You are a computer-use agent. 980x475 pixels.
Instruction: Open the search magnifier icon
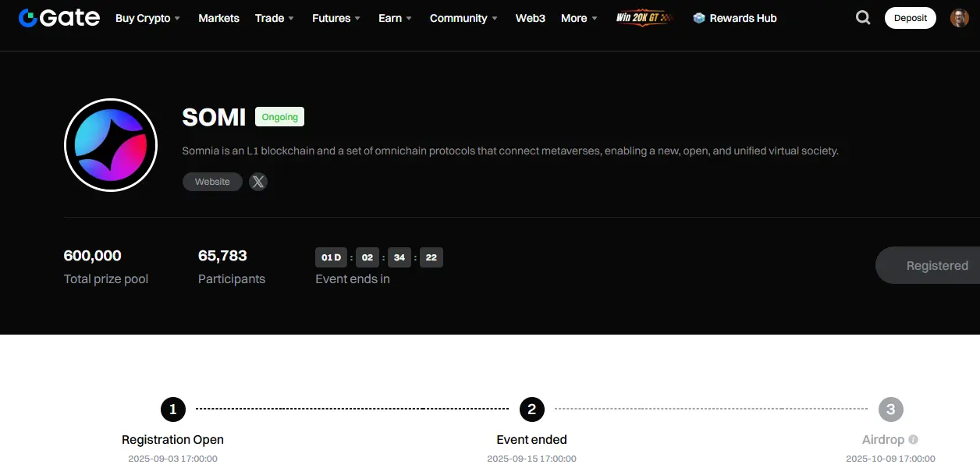pyautogui.click(x=863, y=18)
